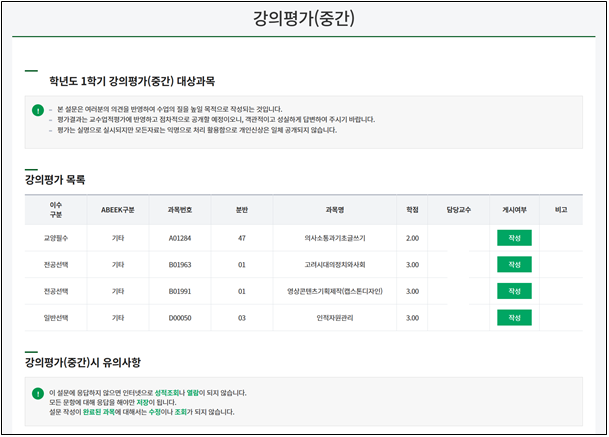Click the ABEEK구분 column header
The image size is (609, 437).
(x=117, y=210)
